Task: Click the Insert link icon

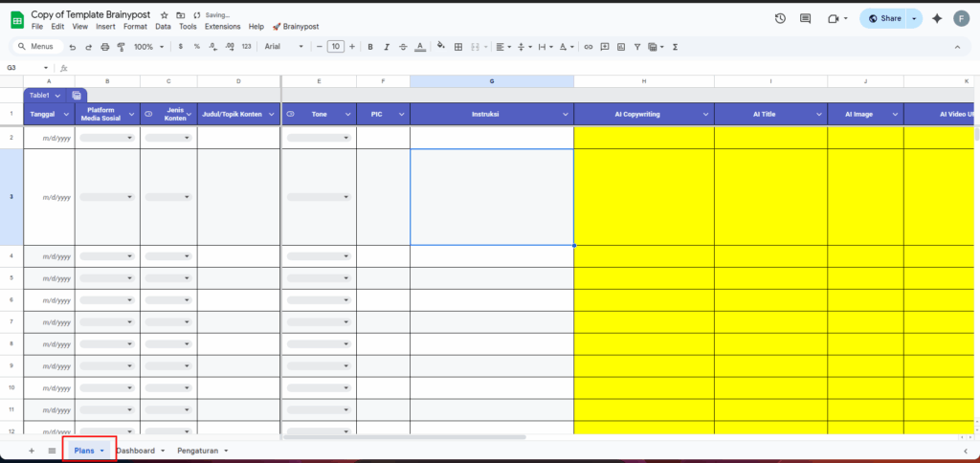Action: point(589,46)
